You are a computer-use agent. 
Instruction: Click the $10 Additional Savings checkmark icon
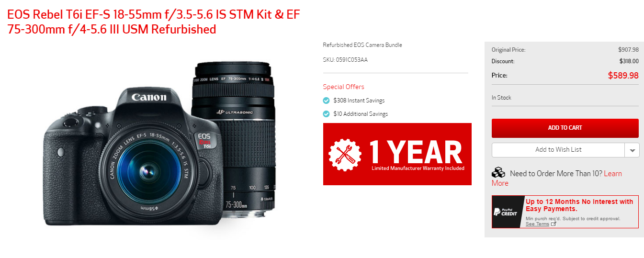[326, 114]
